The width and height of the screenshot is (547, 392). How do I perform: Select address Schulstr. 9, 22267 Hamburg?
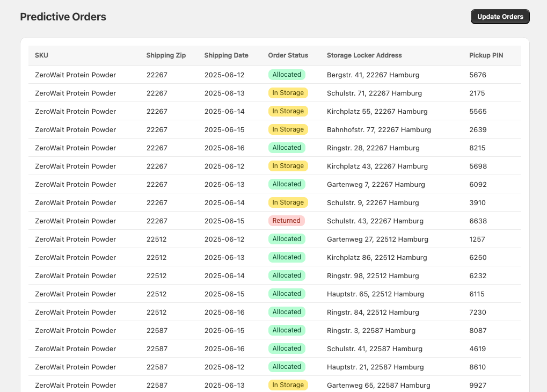click(x=373, y=203)
